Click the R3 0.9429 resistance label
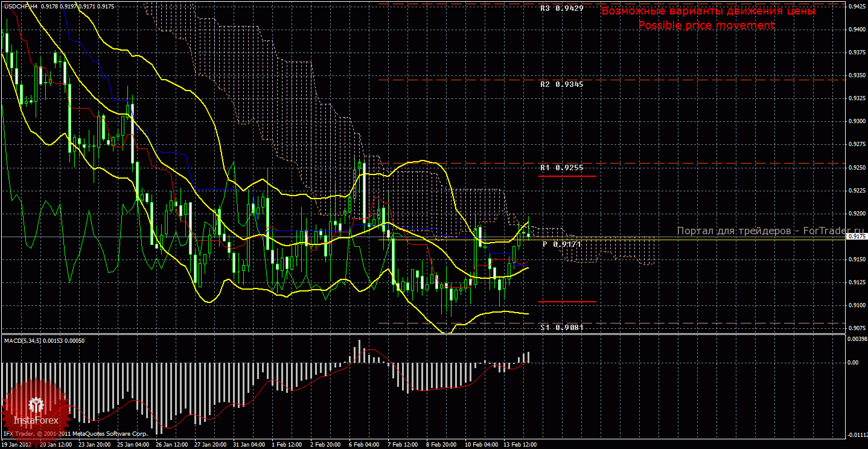Image resolution: width=868 pixels, height=449 pixels. click(x=561, y=8)
